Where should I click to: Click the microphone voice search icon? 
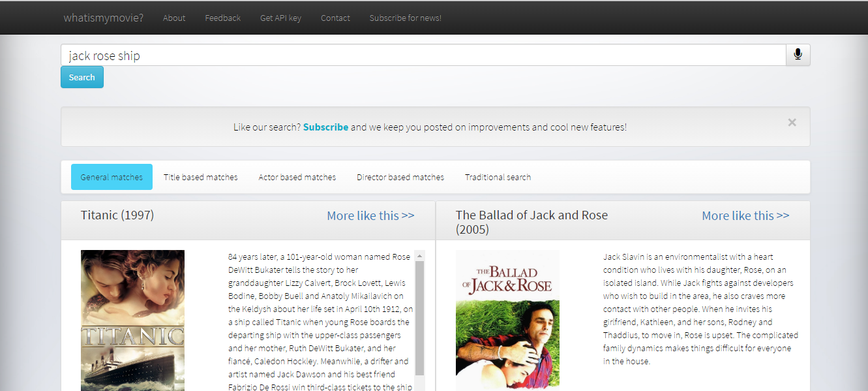798,55
